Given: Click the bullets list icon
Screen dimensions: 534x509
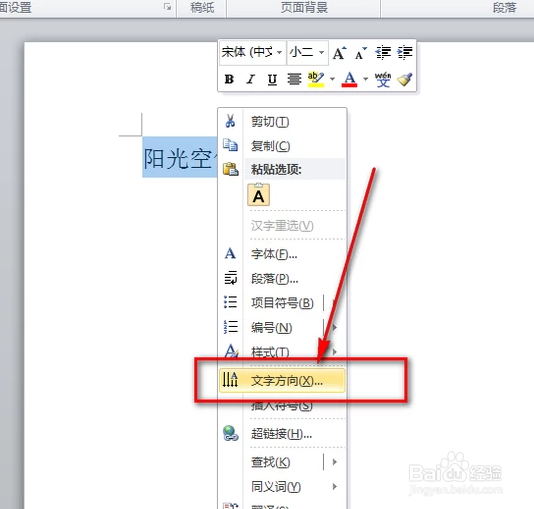Looking at the screenshot, I should [x=230, y=302].
